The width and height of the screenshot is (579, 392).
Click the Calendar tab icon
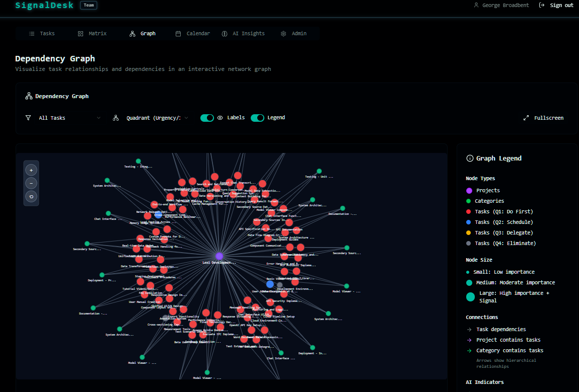[x=178, y=34]
